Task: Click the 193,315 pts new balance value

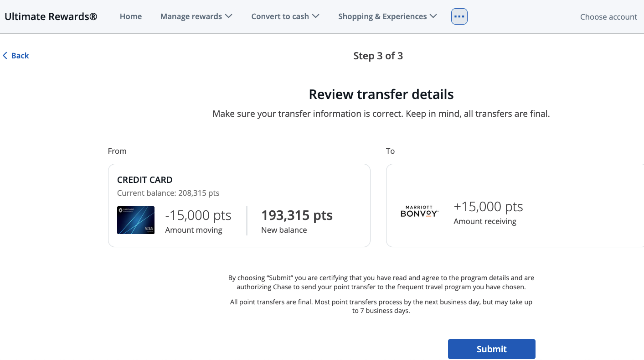Action: pos(297,215)
